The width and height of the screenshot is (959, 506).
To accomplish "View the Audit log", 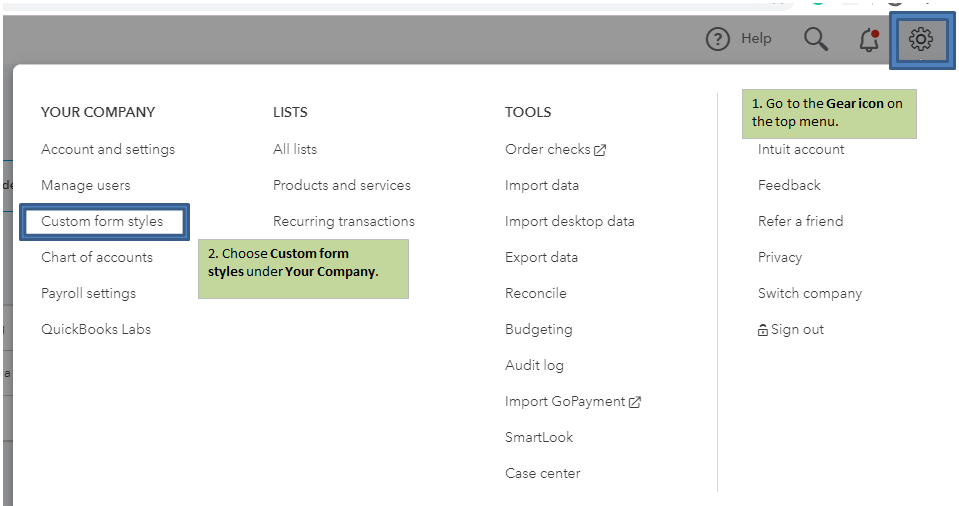I will point(535,365).
